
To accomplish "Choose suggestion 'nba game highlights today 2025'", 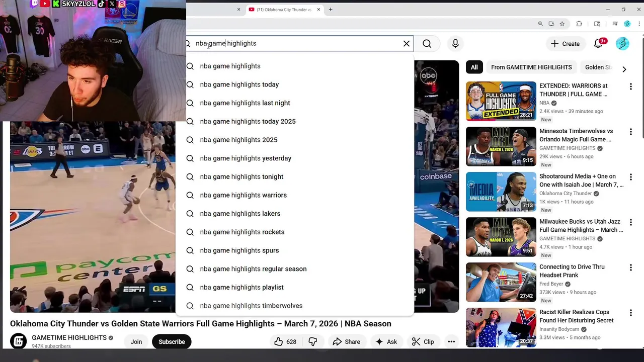I will (295, 121).
